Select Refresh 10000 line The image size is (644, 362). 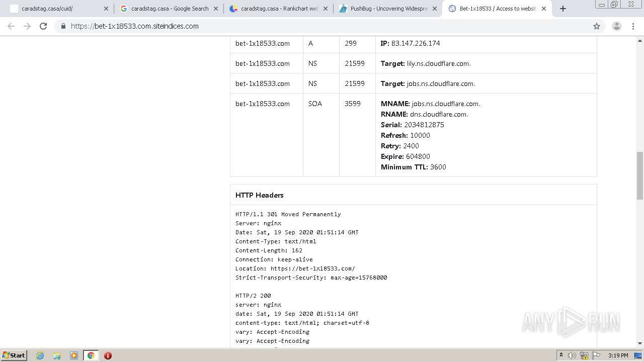pyautogui.click(x=406, y=135)
